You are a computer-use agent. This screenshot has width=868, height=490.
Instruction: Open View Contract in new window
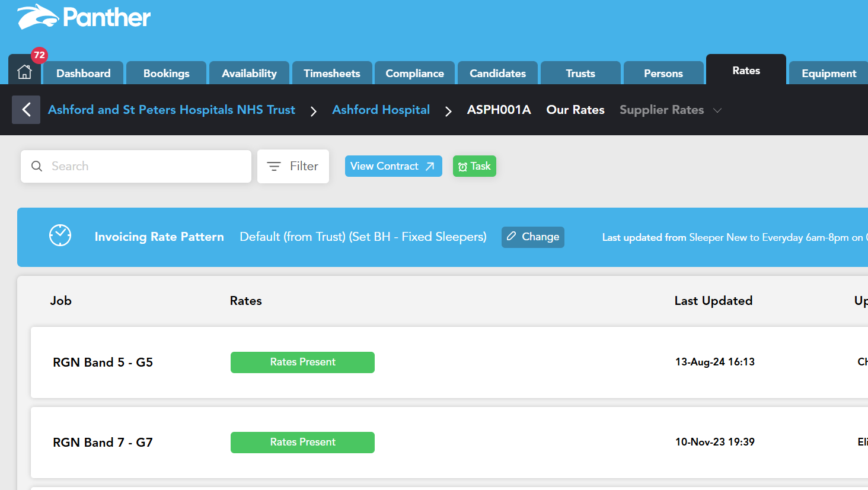pyautogui.click(x=393, y=166)
